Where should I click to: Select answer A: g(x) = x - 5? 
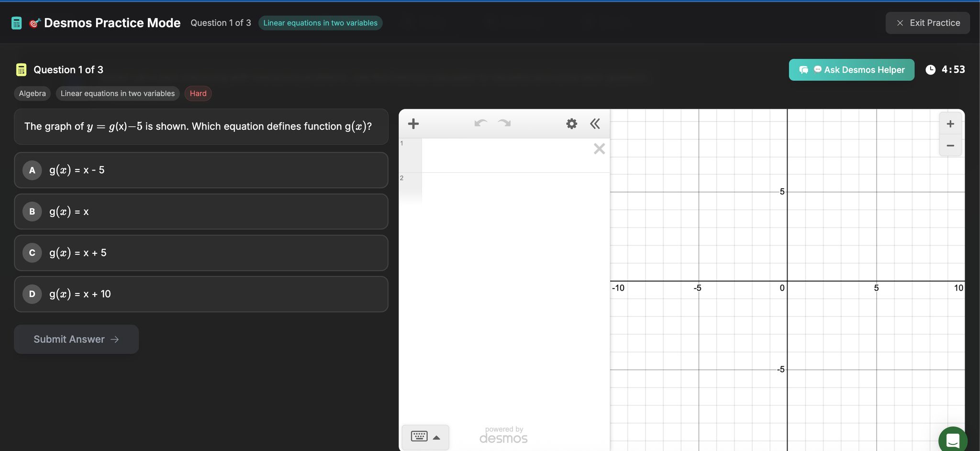click(201, 170)
